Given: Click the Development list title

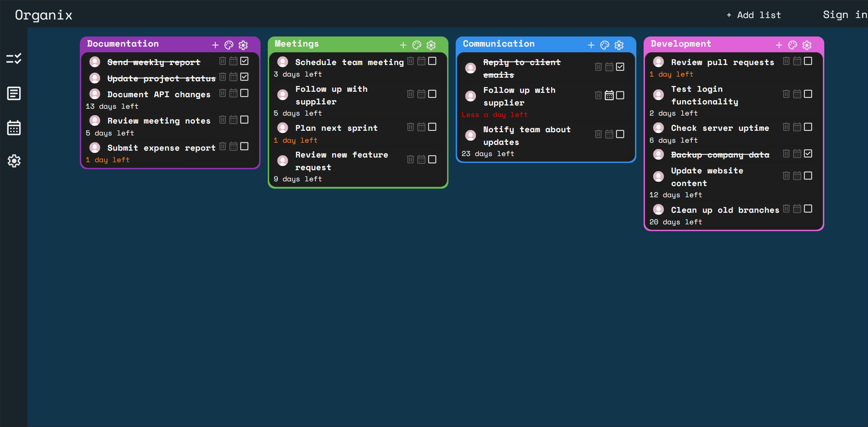Looking at the screenshot, I should [681, 44].
